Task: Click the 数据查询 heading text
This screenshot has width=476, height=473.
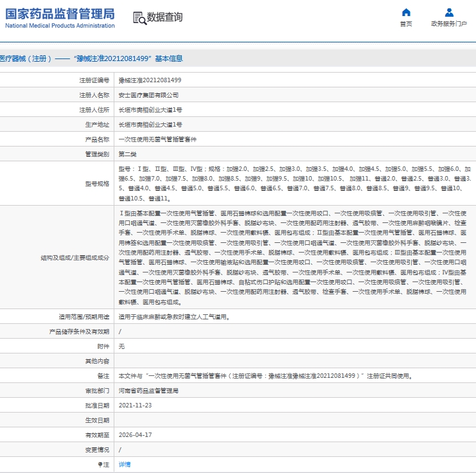Action: tap(165, 17)
